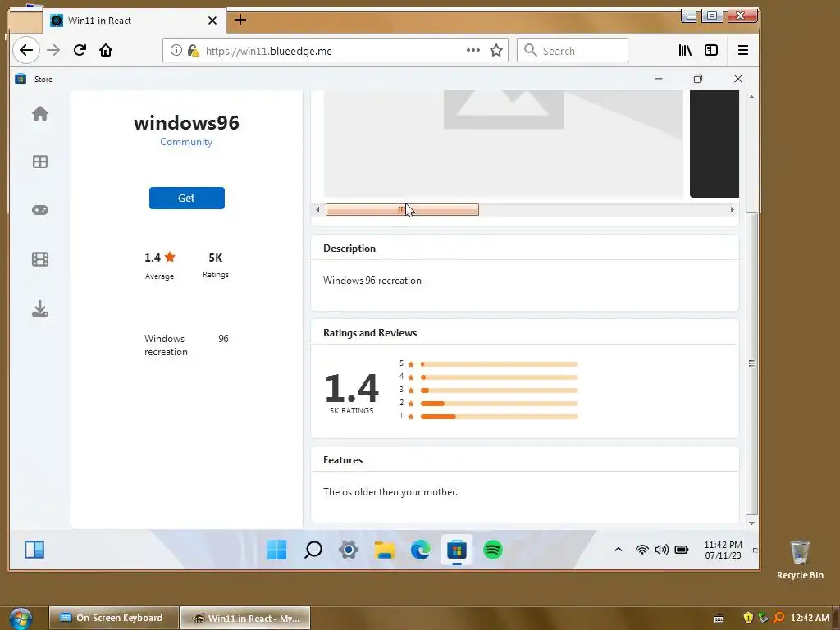
Task: Open the Store Home sidebar icon
Action: [40, 113]
